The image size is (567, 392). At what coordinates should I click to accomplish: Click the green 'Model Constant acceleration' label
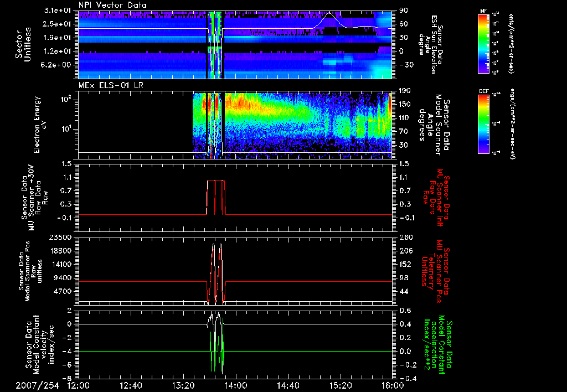(439, 345)
